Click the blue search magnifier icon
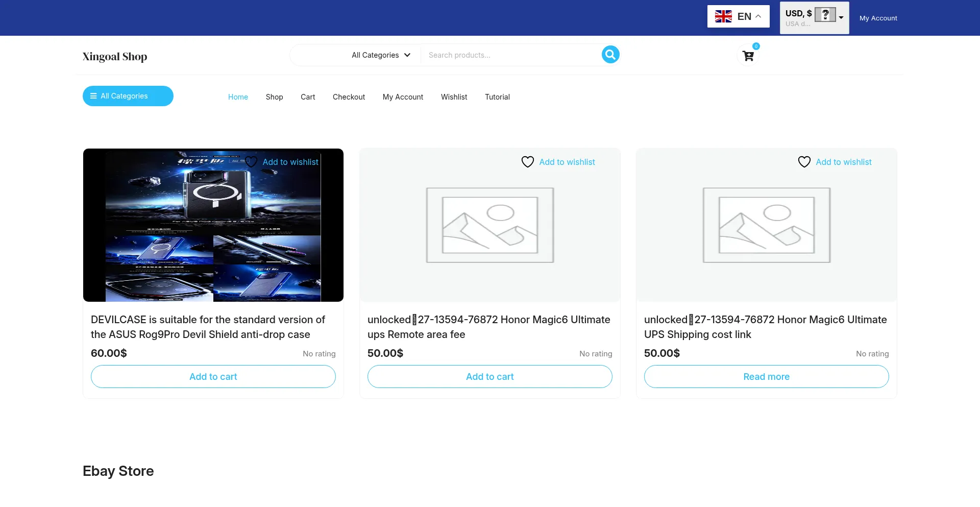This screenshot has height=507, width=980. coord(610,55)
